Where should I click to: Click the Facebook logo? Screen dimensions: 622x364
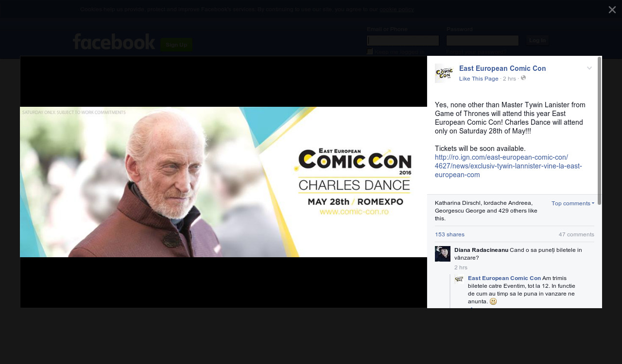pyautogui.click(x=114, y=42)
